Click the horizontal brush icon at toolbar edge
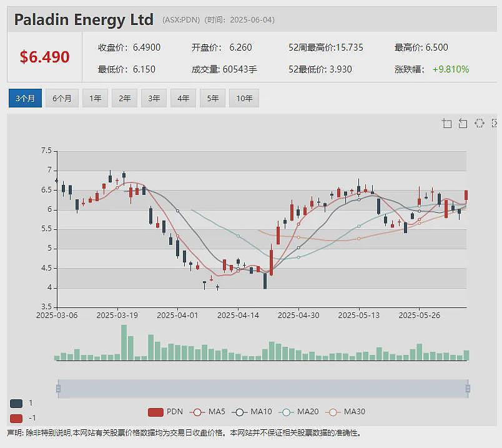This screenshot has width=502, height=448. click(495, 123)
